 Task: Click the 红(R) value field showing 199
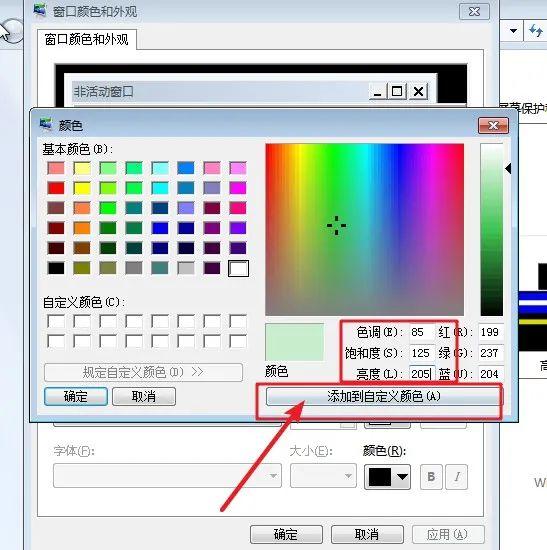click(x=491, y=332)
